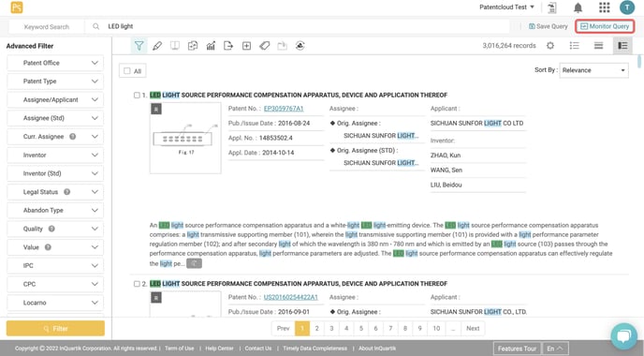This screenshot has height=356, width=644.
Task: Select the highlighter pen tool icon
Action: pyautogui.click(x=157, y=46)
